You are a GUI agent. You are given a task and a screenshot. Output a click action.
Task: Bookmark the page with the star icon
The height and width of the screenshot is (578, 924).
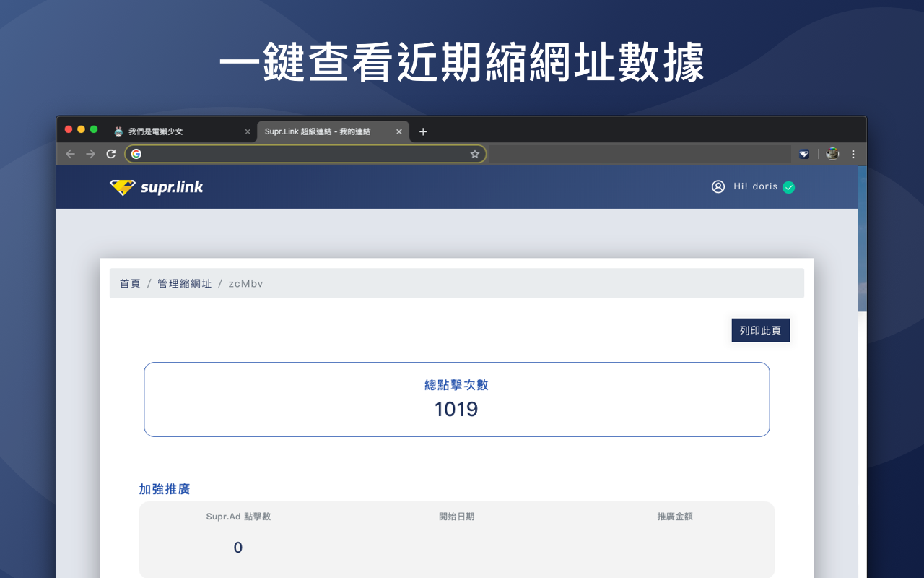point(474,154)
